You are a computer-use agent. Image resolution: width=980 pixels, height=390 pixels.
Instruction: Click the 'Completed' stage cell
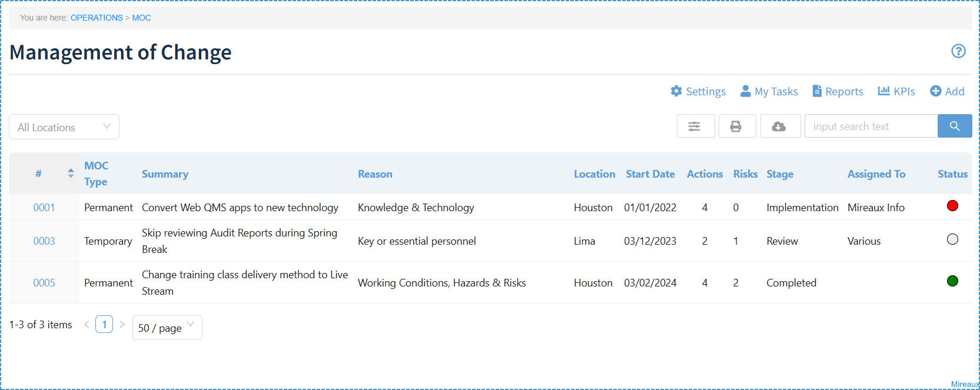click(791, 283)
